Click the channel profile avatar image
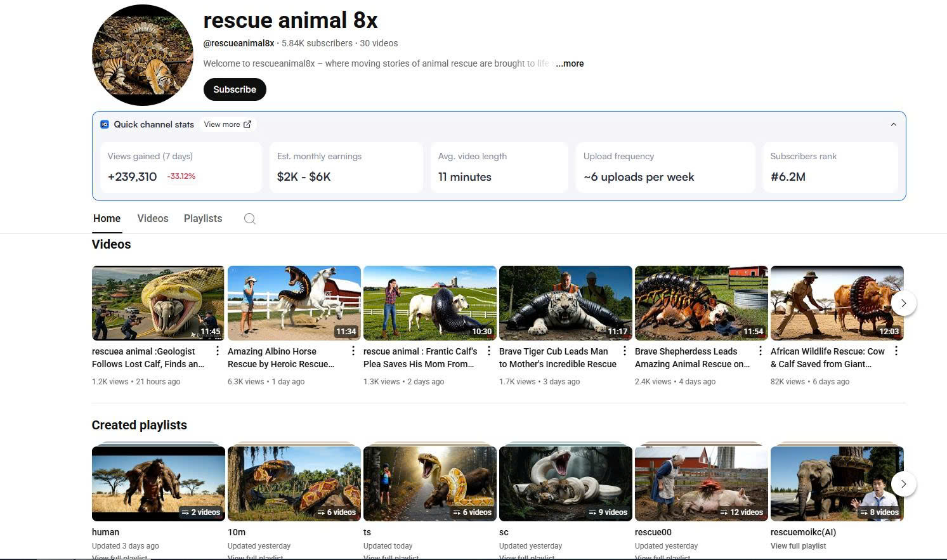 click(143, 55)
